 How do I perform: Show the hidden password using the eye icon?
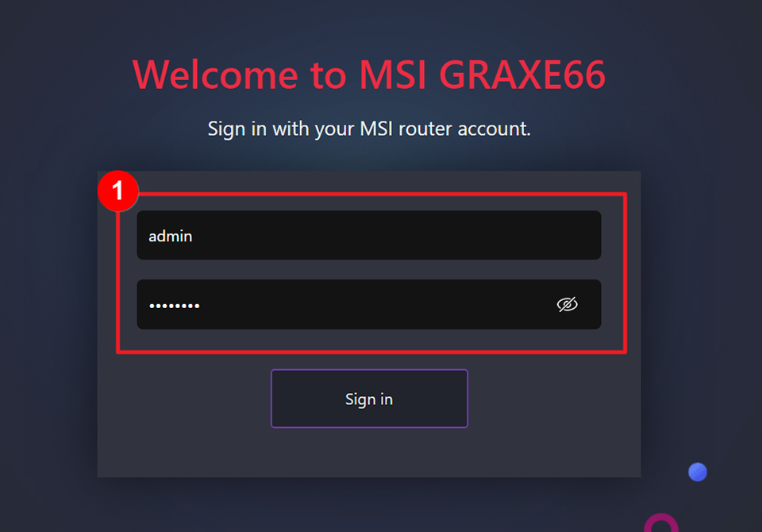pos(567,304)
